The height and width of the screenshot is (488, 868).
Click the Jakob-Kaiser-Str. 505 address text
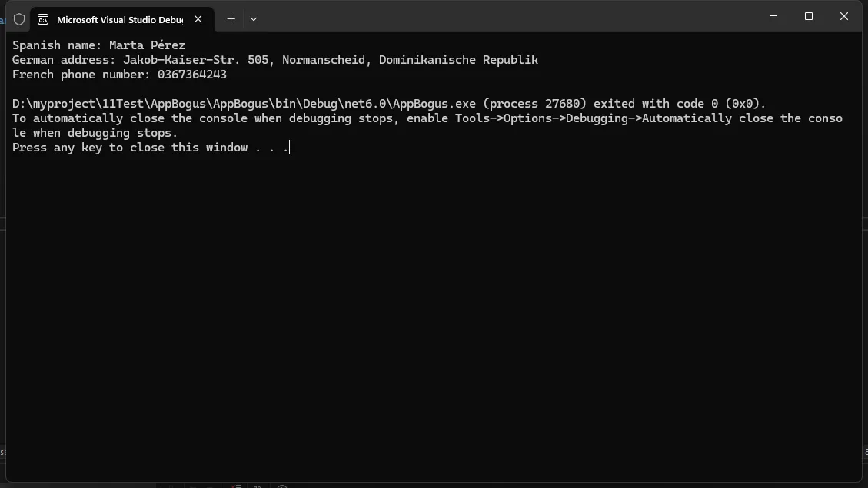point(195,60)
